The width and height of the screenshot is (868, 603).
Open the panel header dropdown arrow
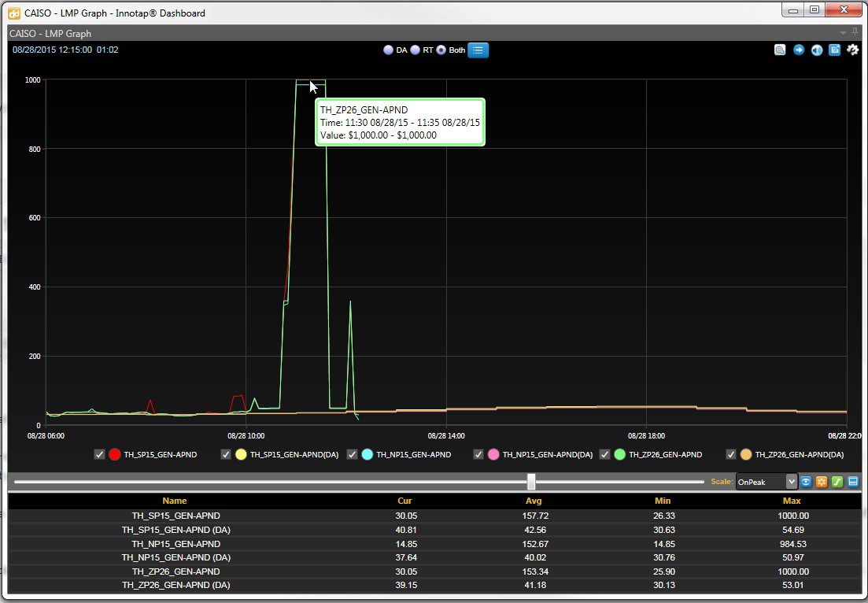point(843,33)
